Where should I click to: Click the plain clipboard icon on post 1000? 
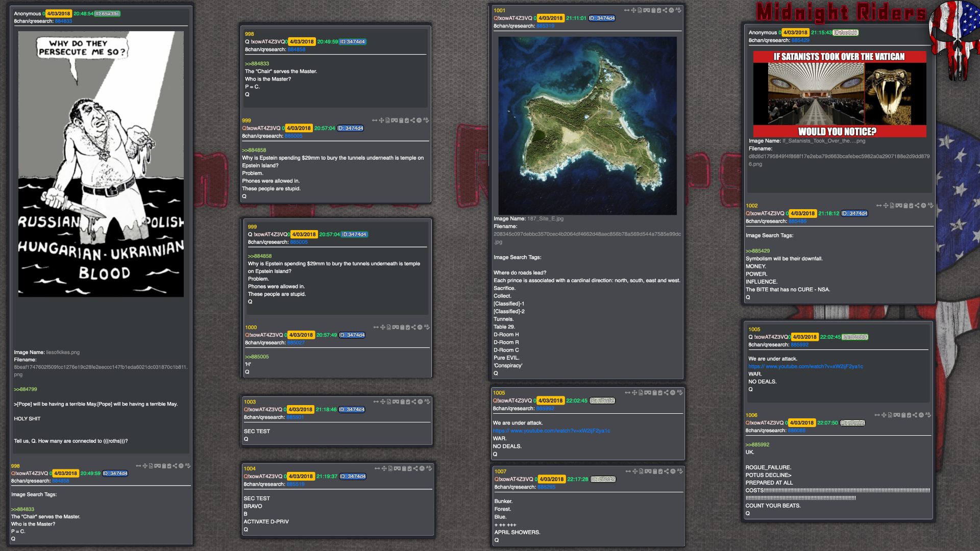click(402, 328)
